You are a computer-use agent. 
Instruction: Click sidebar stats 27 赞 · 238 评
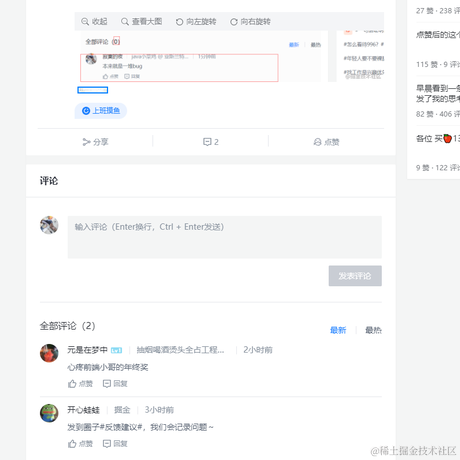coord(438,11)
